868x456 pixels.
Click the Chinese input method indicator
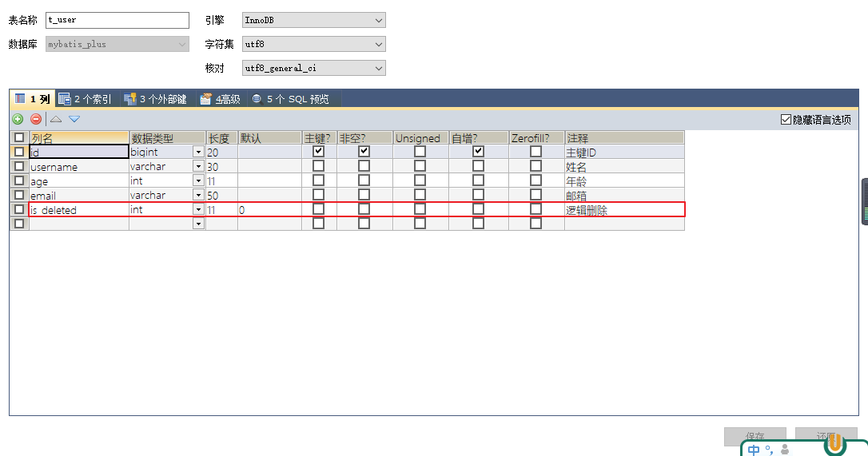[754, 450]
